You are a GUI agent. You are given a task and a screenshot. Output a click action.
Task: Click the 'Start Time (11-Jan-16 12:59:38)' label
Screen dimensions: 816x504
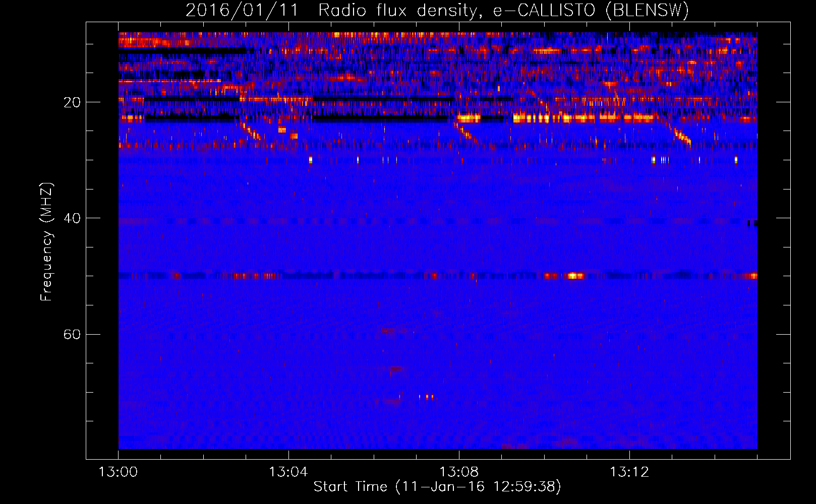(437, 487)
